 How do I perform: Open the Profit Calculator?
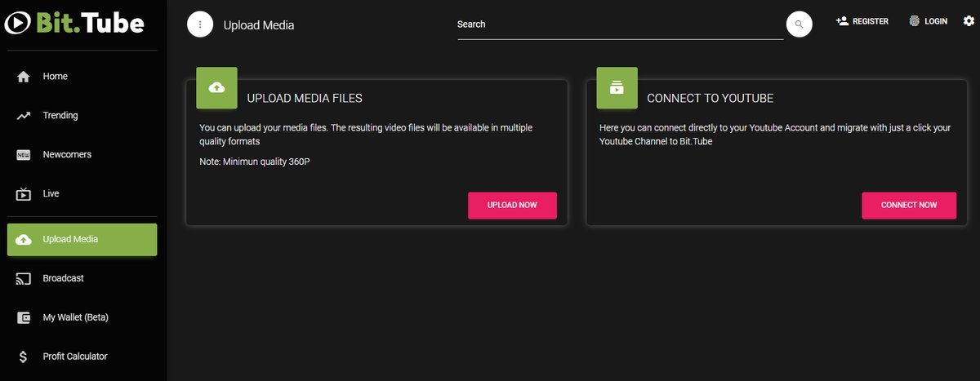point(82,357)
